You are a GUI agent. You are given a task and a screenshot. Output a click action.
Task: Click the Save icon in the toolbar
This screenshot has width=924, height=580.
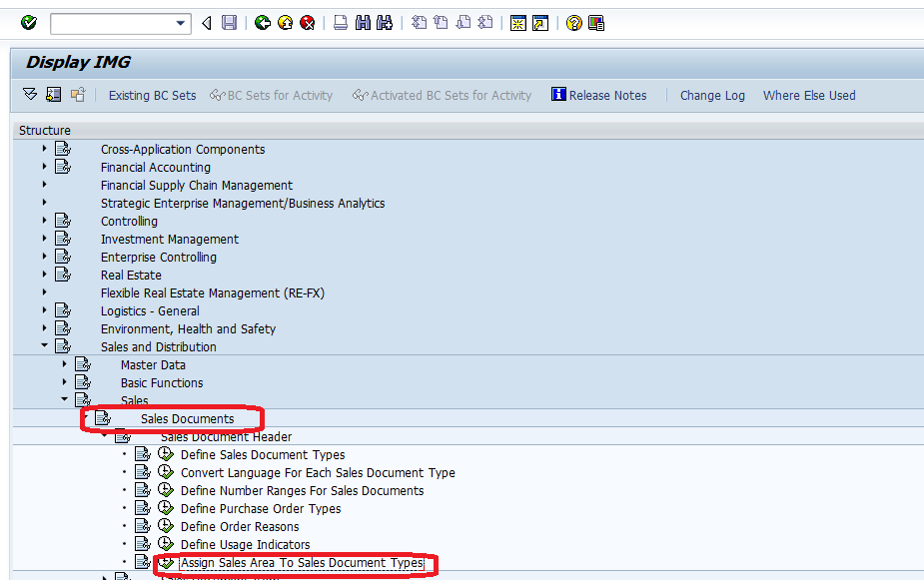tap(229, 22)
